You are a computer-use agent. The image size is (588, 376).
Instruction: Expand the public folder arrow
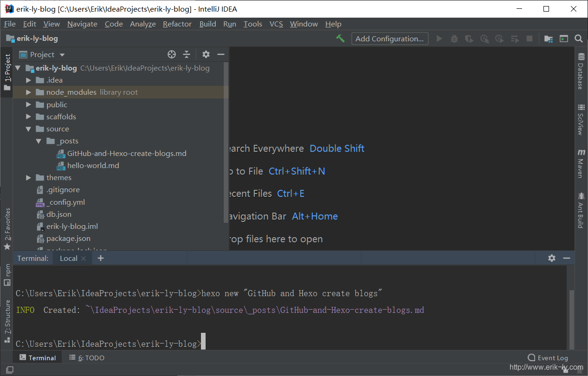pyautogui.click(x=29, y=105)
